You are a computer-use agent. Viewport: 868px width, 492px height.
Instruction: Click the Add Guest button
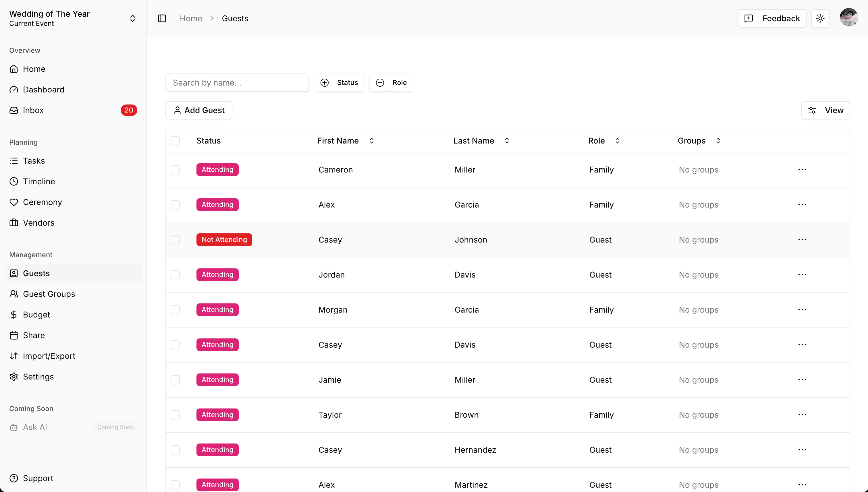click(199, 110)
